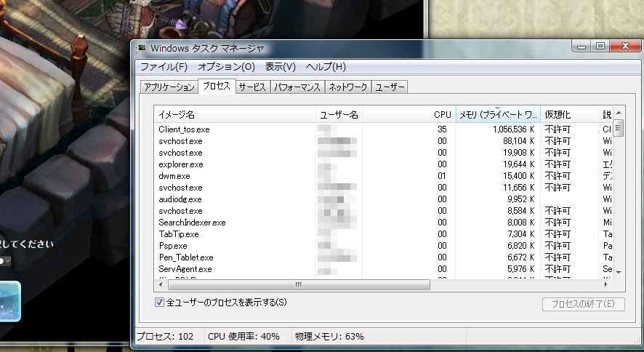Select the dwm.exe process
The image size is (644, 352).
384,176
